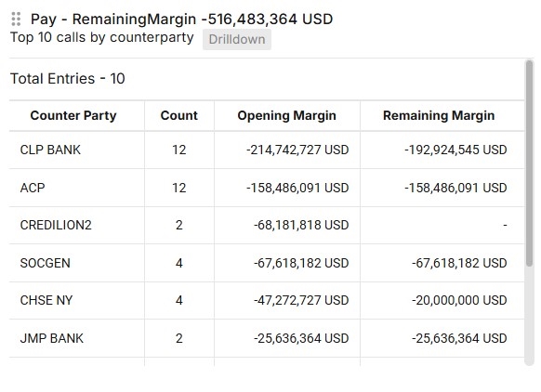
Task: Click the drag handle icon beside Pay title
Action: tap(16, 19)
